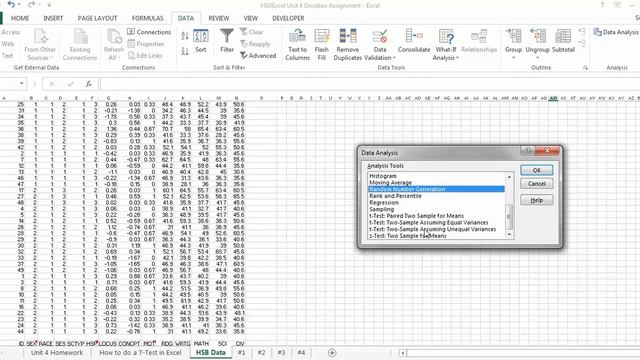Open the INSERT ribbon tab
Viewport: 640px width, 360px height.
point(53,18)
